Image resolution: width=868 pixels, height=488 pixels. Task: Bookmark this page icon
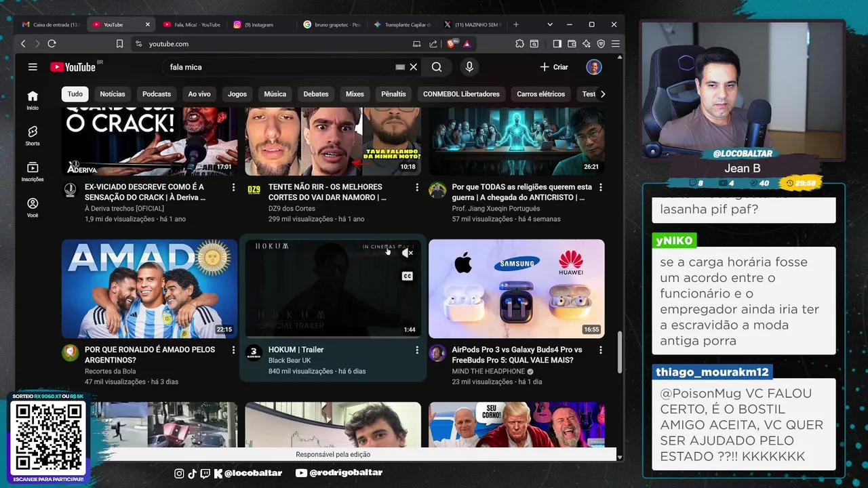tap(119, 43)
